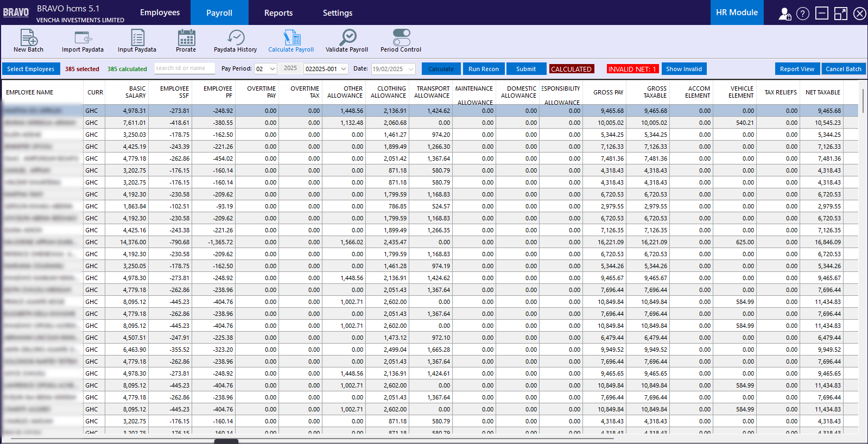Image resolution: width=868 pixels, height=444 pixels.
Task: Expand the Date picker dropdown
Action: point(411,69)
